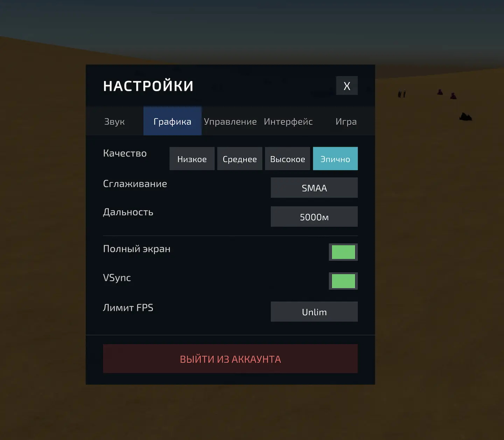This screenshot has height=440, width=504.
Task: Disable the VSync toggle
Action: tap(343, 281)
